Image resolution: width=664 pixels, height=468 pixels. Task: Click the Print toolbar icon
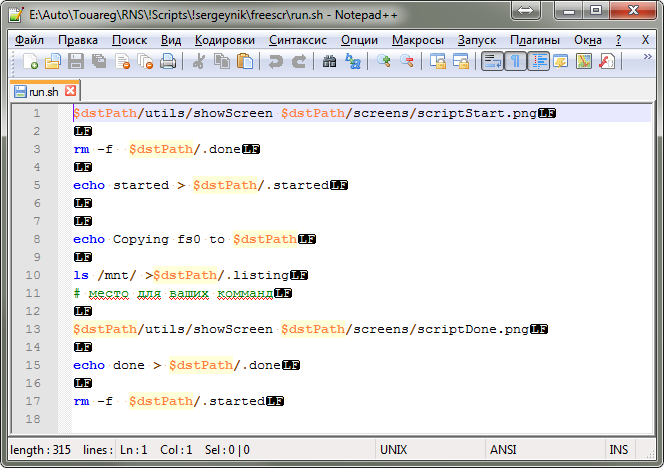point(168,62)
